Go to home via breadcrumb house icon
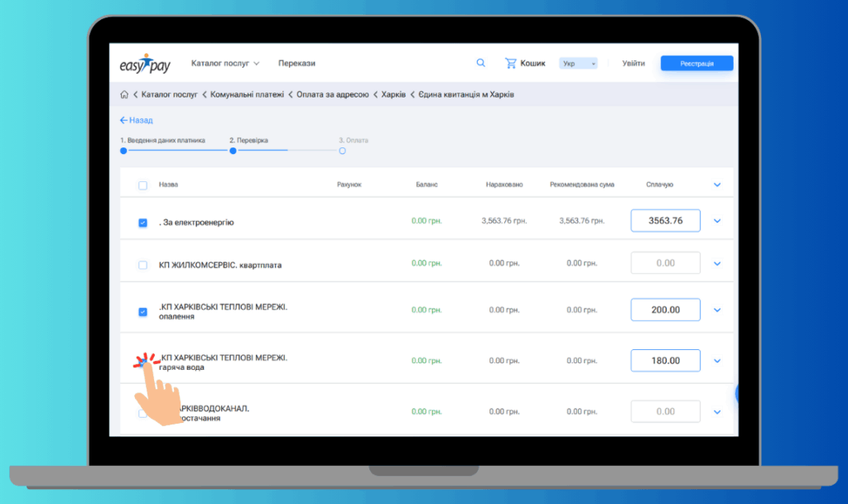Screen dimensions: 848x504 pos(124,94)
